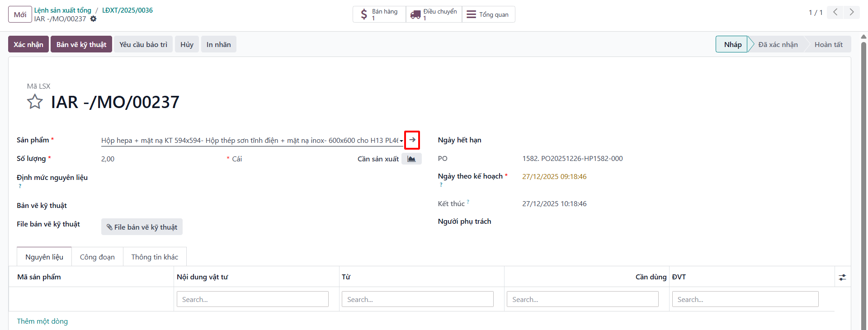Open the Bán hàng smart button
This screenshot has width=868, height=330.
point(379,14)
